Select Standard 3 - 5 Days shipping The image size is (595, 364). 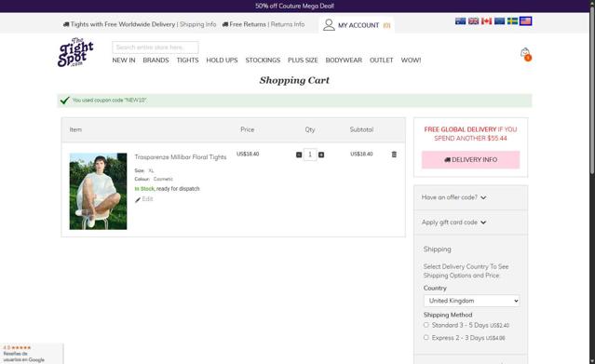(x=426, y=325)
